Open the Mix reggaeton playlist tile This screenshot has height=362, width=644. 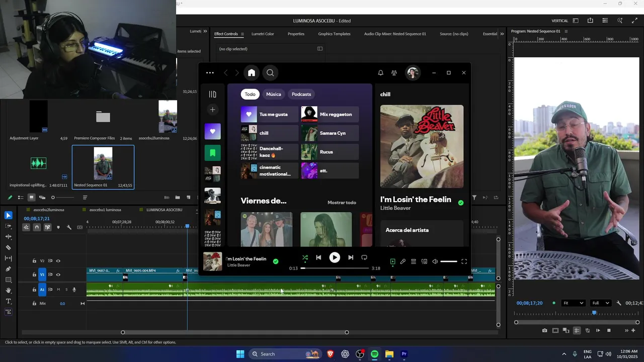tap(330, 114)
